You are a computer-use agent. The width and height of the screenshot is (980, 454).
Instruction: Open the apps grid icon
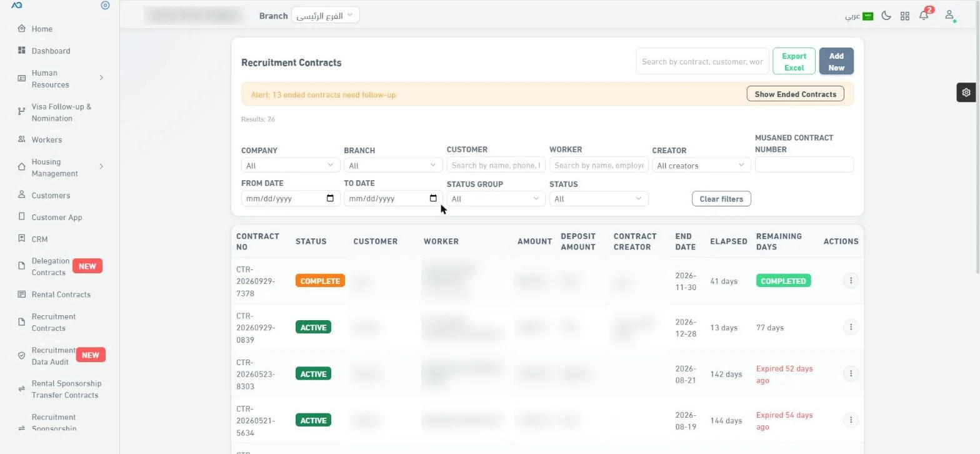coord(904,16)
